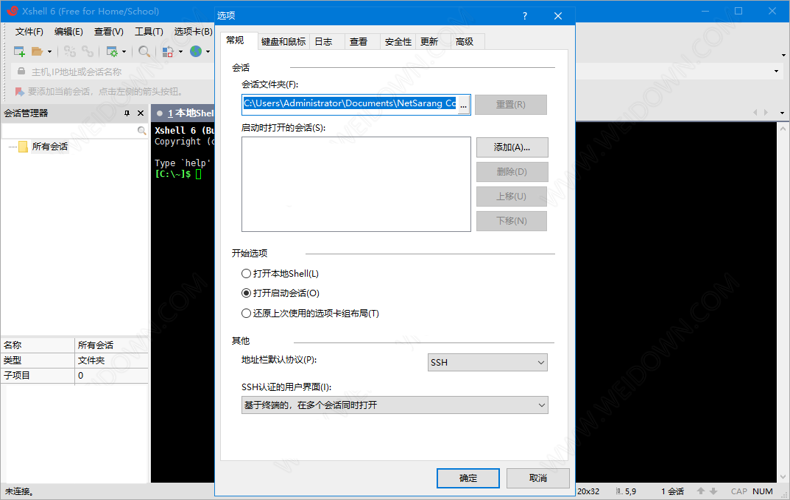Click the Open Session folder icon

[36, 51]
